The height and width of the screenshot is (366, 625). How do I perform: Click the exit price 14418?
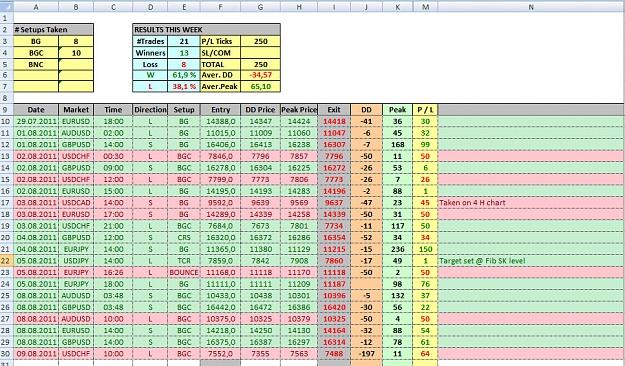(334, 122)
